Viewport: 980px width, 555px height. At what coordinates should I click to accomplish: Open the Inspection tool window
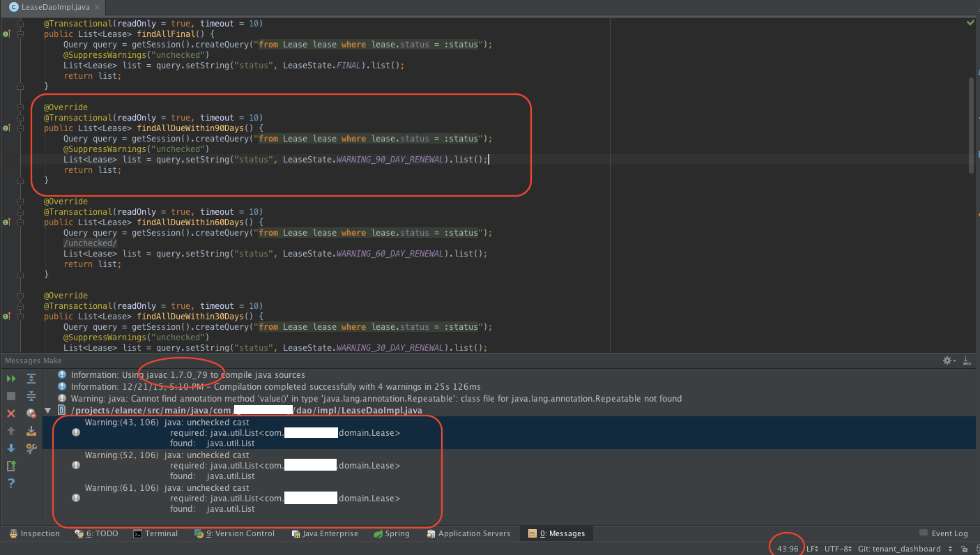(x=34, y=534)
